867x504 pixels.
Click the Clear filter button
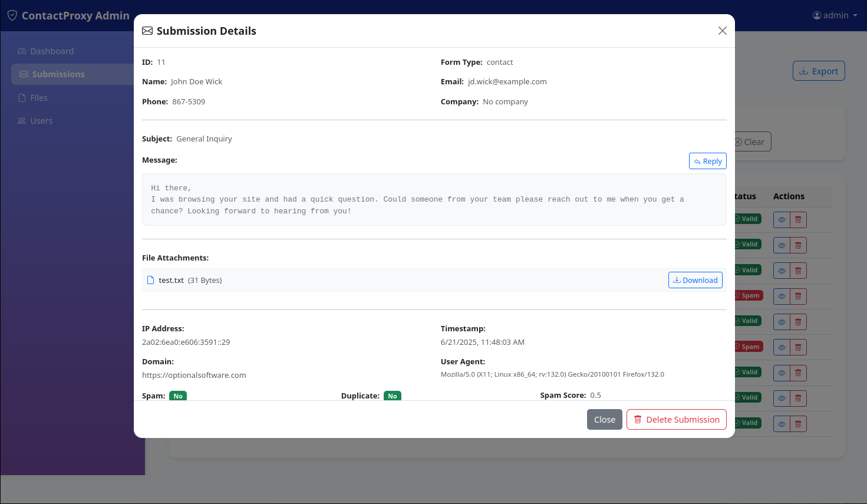[x=752, y=142]
